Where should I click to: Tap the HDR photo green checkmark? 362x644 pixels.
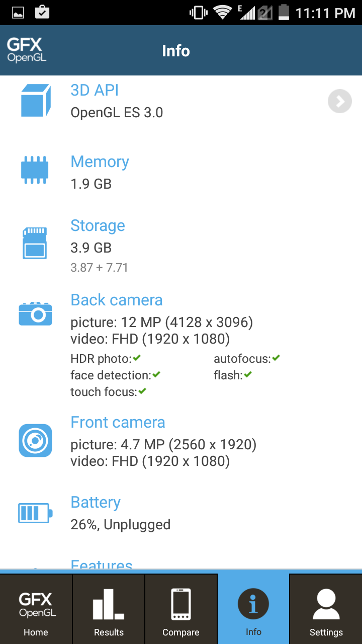pos(137,358)
